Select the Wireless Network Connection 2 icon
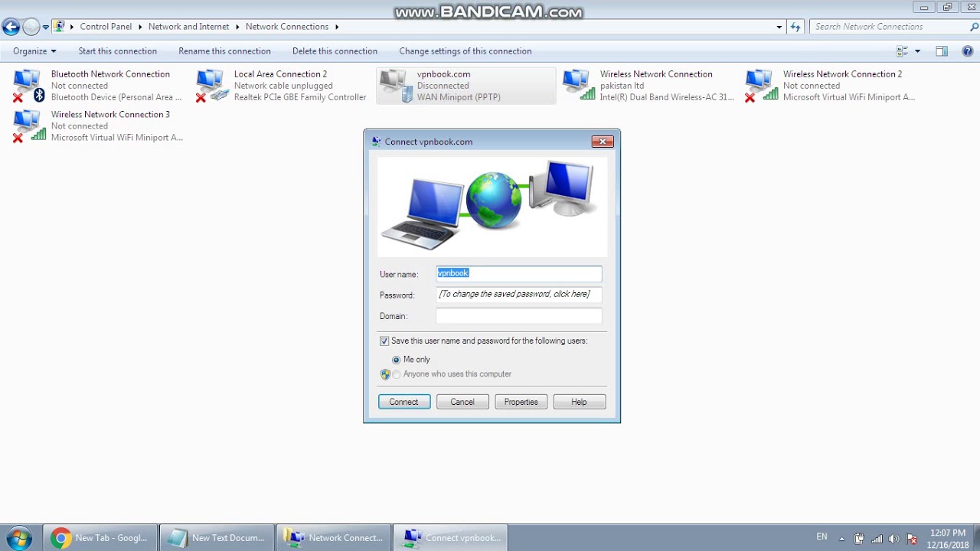 761,86
